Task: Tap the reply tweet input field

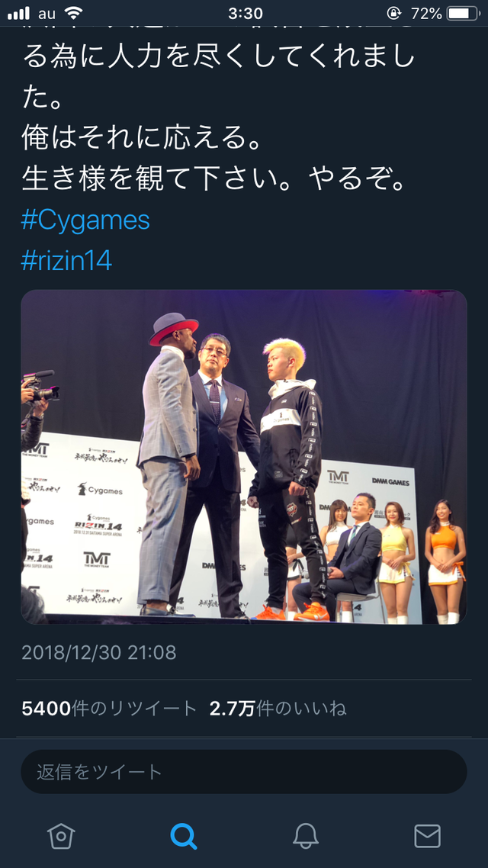Action: pos(243,772)
